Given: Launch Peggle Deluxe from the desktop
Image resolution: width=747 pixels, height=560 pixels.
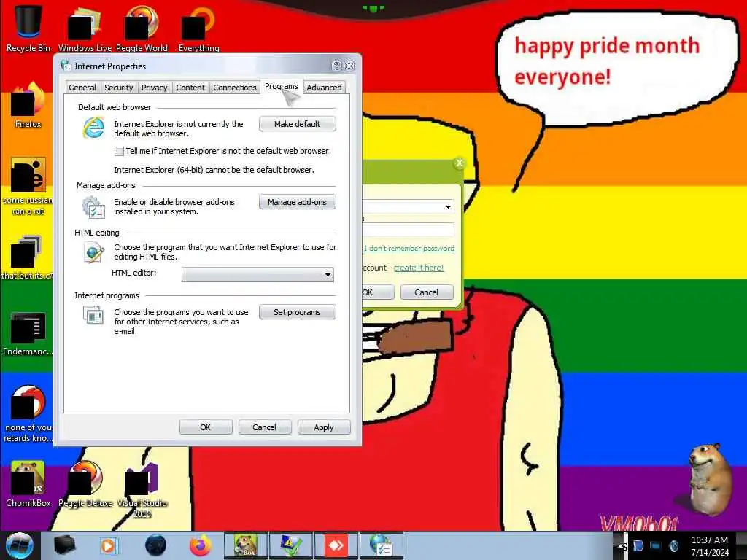Looking at the screenshot, I should click(85, 484).
